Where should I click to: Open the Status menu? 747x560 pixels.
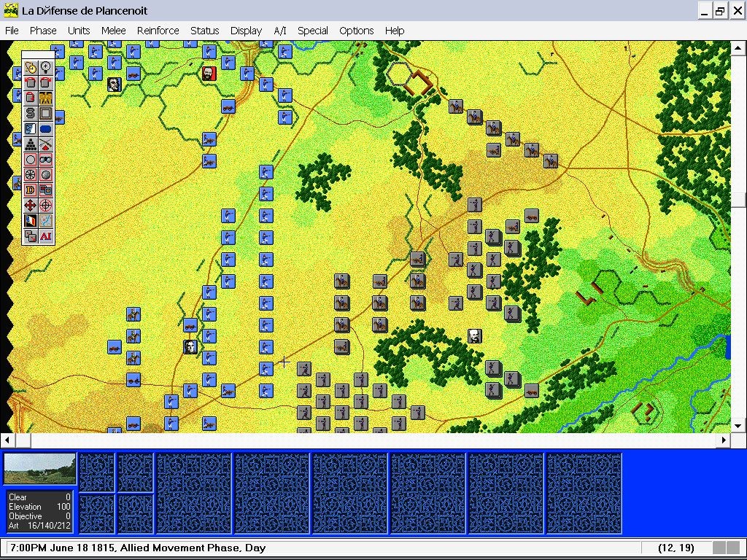204,31
